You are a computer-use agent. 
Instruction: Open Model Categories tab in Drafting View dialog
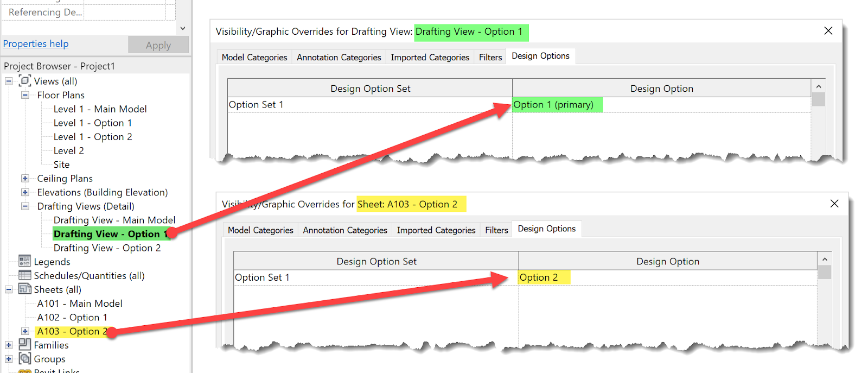coord(254,57)
